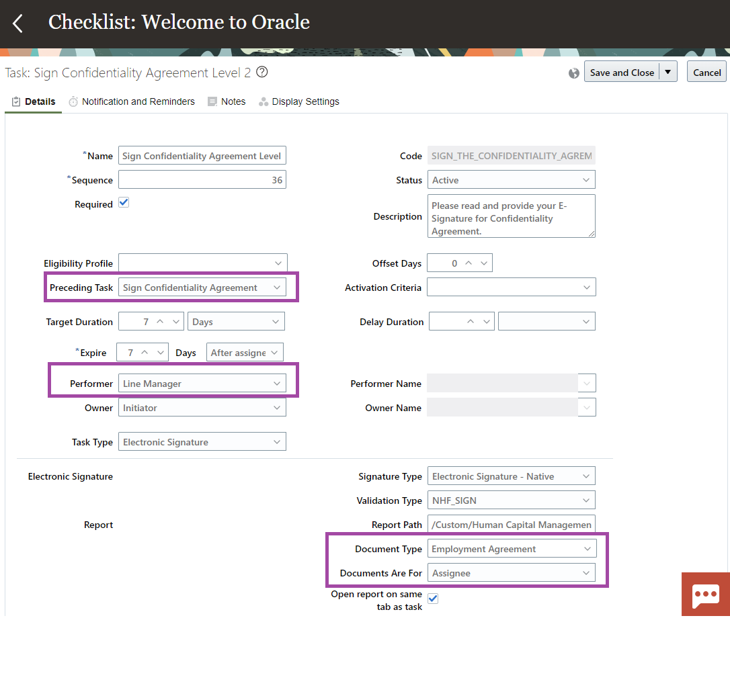730x700 pixels.
Task: Decrease the Expire value
Action: pyautogui.click(x=161, y=352)
